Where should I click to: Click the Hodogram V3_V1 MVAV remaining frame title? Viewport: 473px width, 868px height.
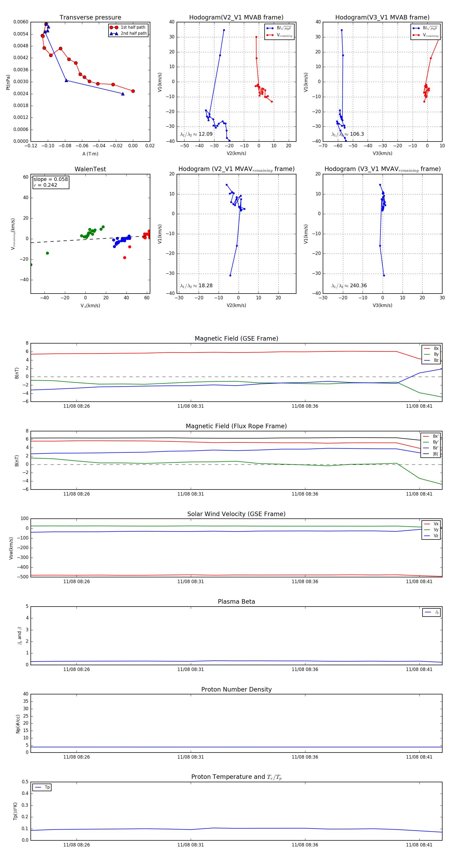[x=382, y=169]
